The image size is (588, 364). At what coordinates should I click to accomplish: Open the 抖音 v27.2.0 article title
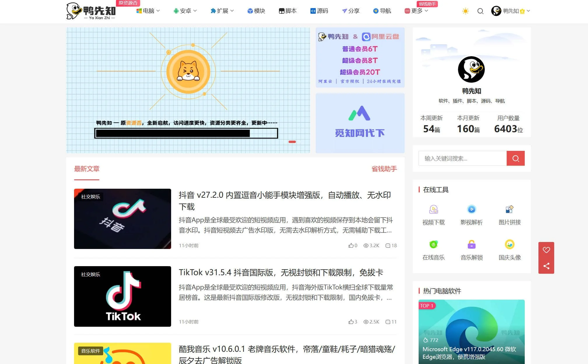click(285, 201)
